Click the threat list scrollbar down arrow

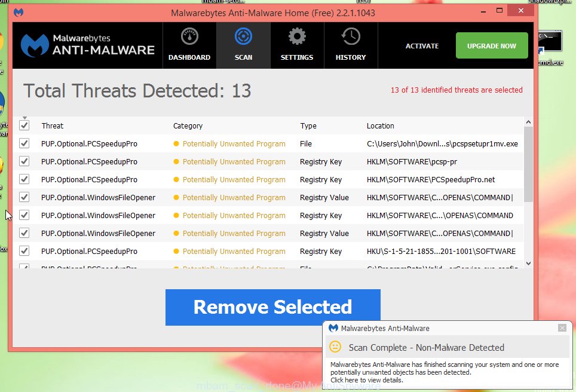coord(528,264)
